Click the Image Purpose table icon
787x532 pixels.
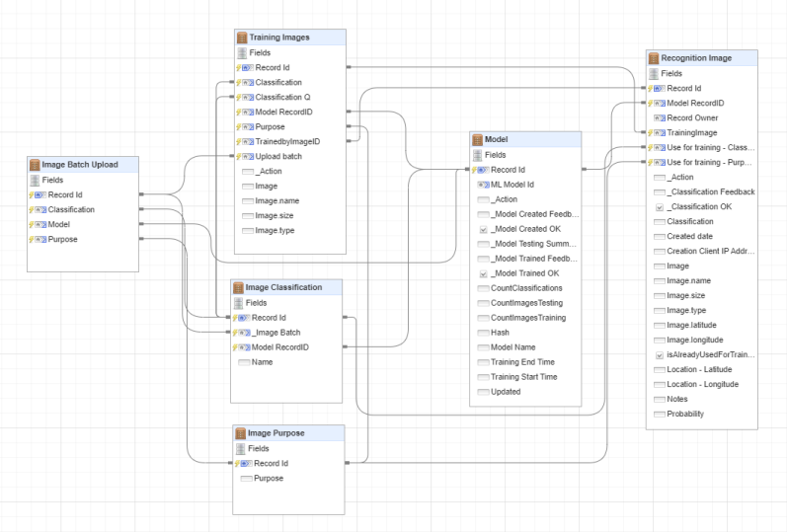click(240, 433)
